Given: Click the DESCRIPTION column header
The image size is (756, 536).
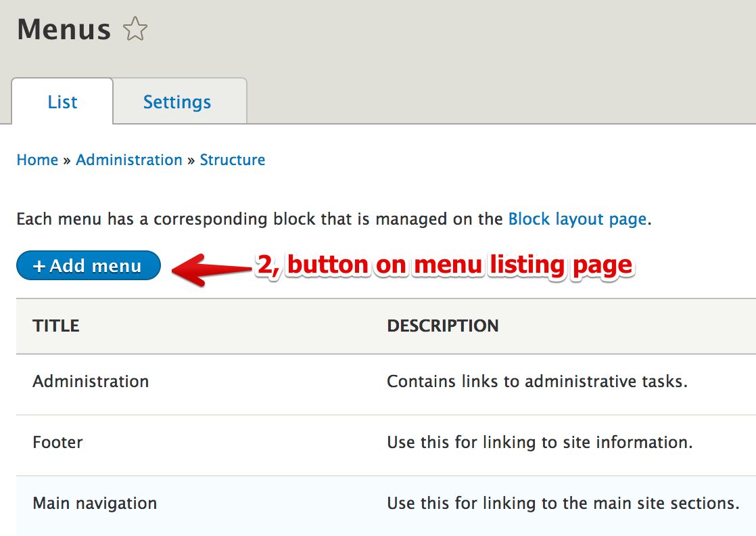Looking at the screenshot, I should pos(443,326).
